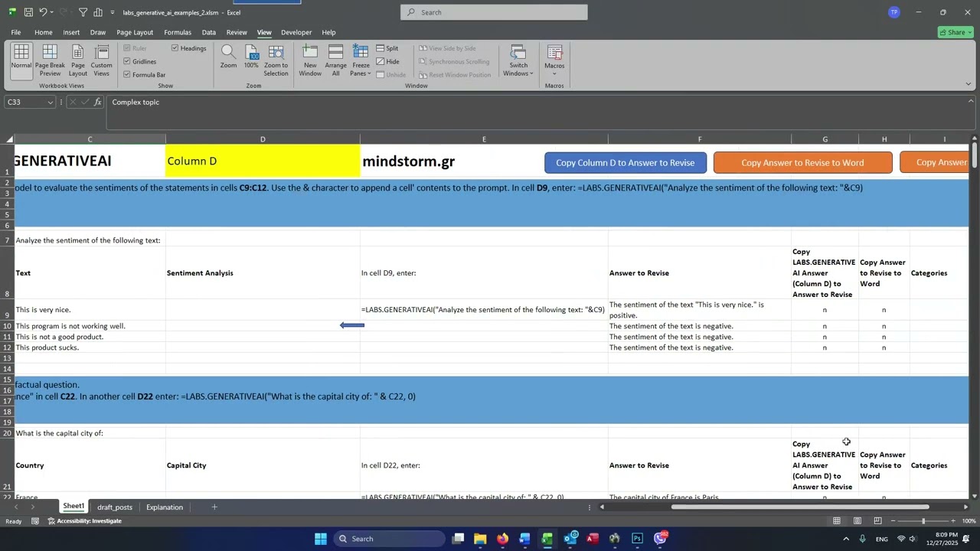
Task: Collapse the ribbon with the chevron
Action: [x=968, y=84]
